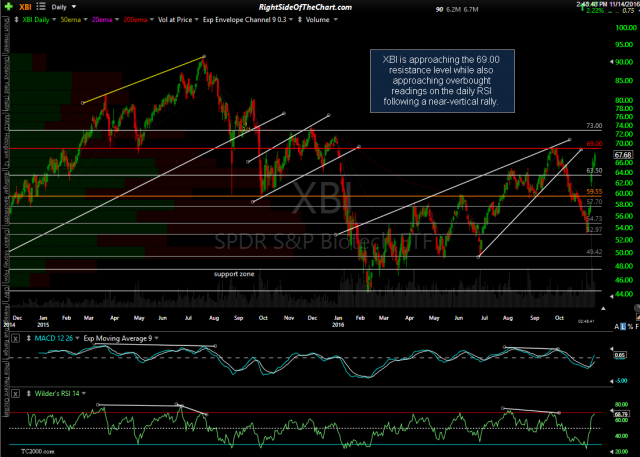Click the move handle before Volume
This screenshot has width=640, height=457.
300,20
